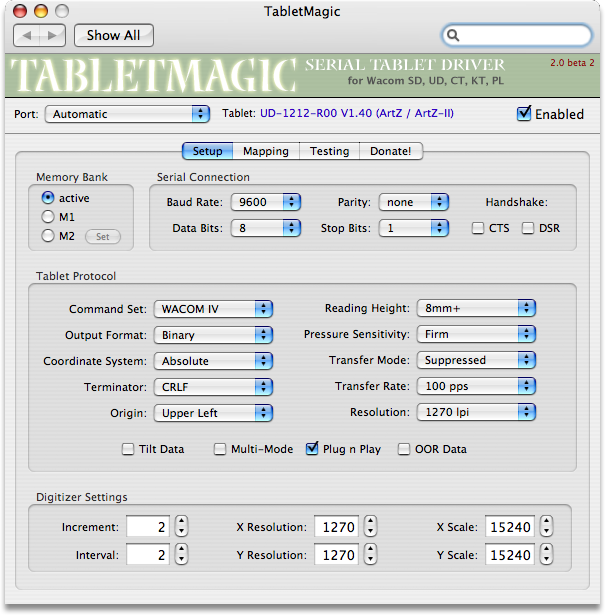Click the Y Scale stepper arrows
This screenshot has width=605, height=615.
(547, 555)
